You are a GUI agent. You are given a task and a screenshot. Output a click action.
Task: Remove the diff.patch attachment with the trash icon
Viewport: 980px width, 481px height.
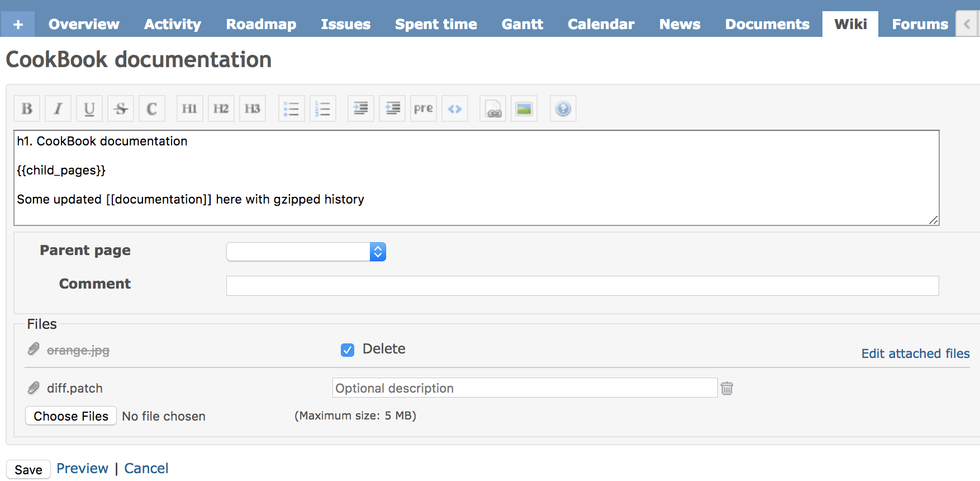(x=727, y=388)
